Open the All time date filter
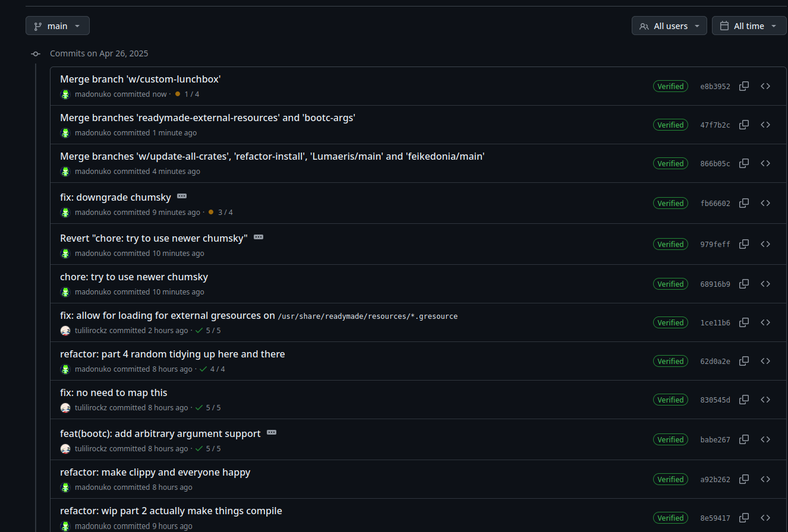Viewport: 788px width, 532px height. [749, 26]
